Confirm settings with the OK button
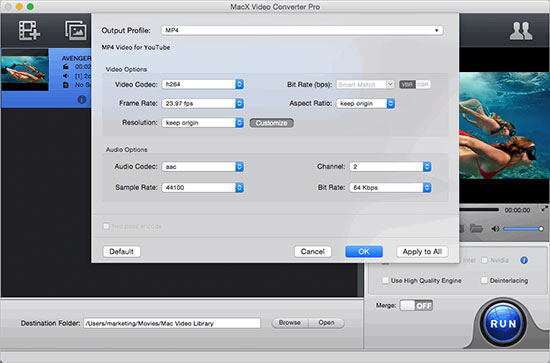 [x=364, y=251]
